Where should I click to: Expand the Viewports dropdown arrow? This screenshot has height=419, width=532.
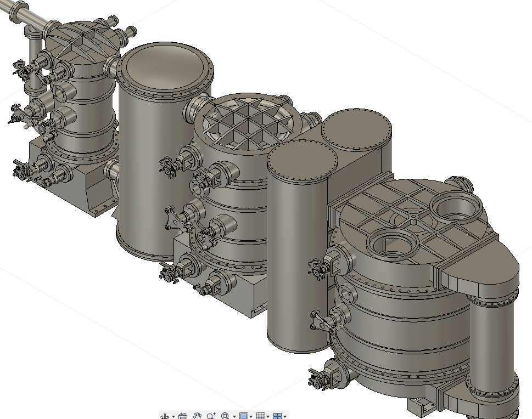tap(285, 416)
